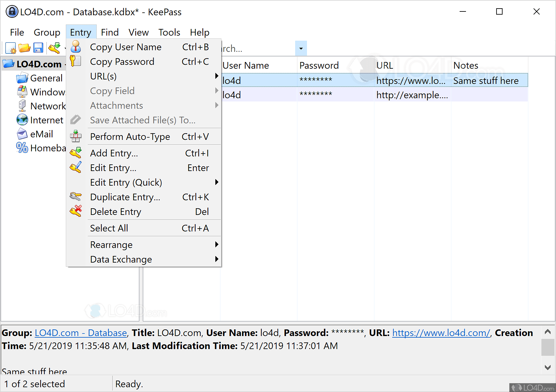Click the LO4D.com root folder icon

coord(9,64)
